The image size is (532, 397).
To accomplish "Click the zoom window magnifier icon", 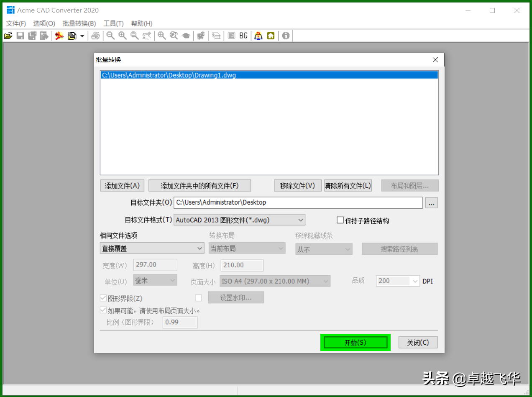I will click(x=135, y=36).
